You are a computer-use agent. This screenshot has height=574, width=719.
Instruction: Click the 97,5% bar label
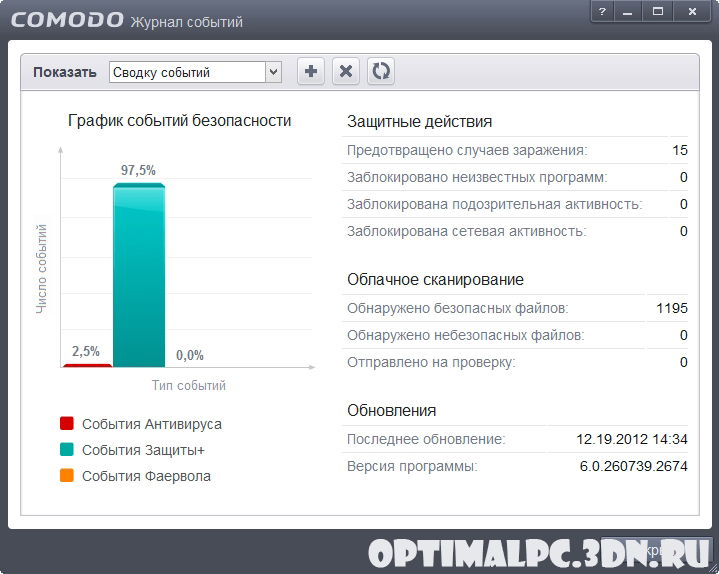click(138, 171)
